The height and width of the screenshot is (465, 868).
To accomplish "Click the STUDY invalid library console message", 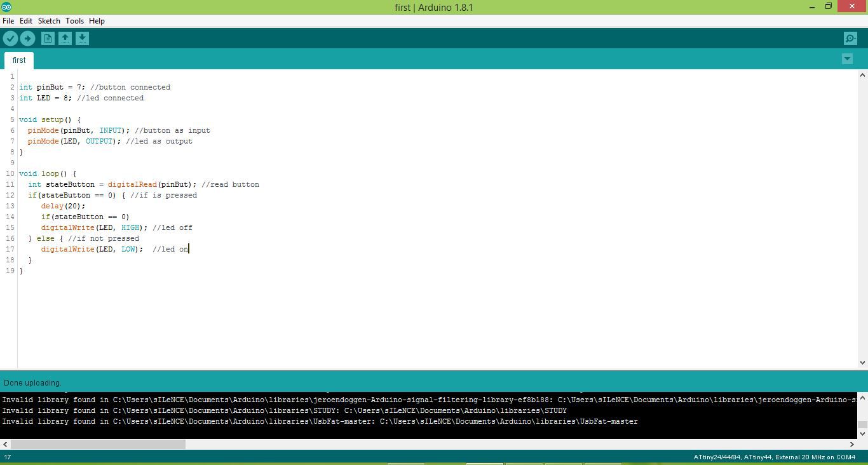I will 284,410.
